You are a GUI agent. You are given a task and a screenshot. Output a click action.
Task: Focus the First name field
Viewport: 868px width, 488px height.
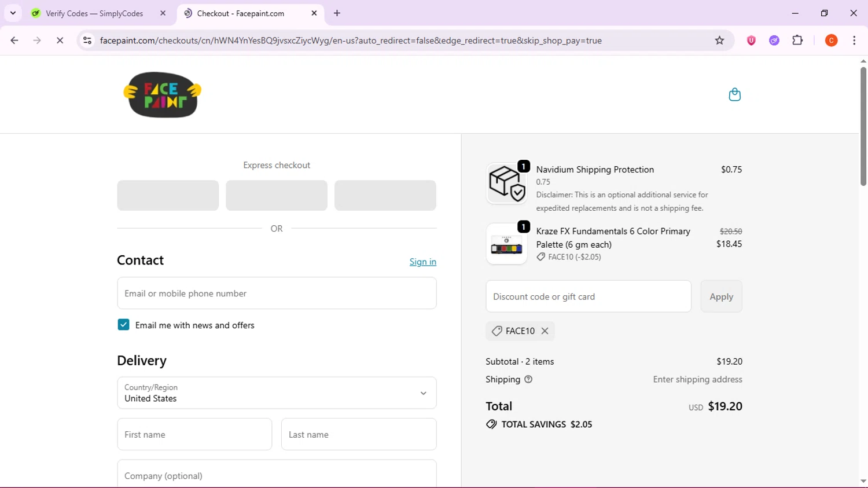click(x=194, y=434)
